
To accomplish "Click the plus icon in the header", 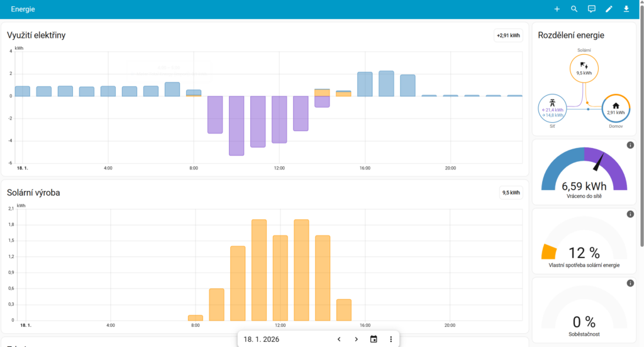I will click(x=557, y=9).
